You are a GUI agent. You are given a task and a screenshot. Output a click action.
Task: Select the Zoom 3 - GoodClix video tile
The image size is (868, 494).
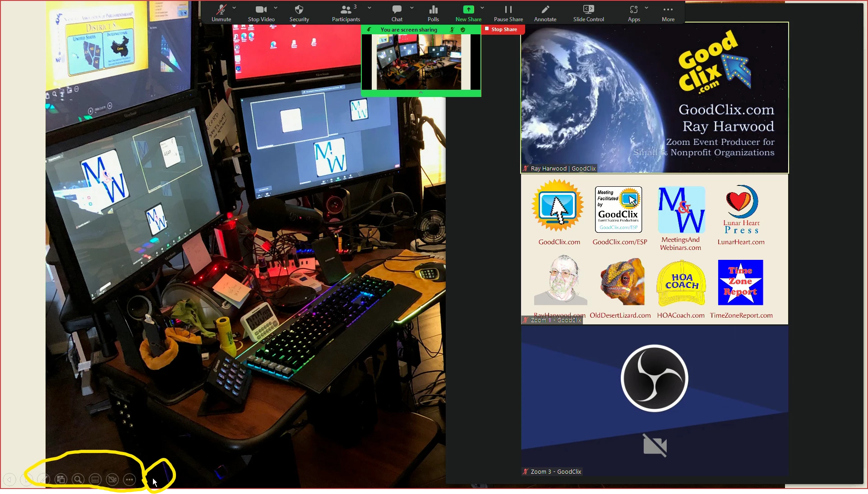(x=655, y=401)
